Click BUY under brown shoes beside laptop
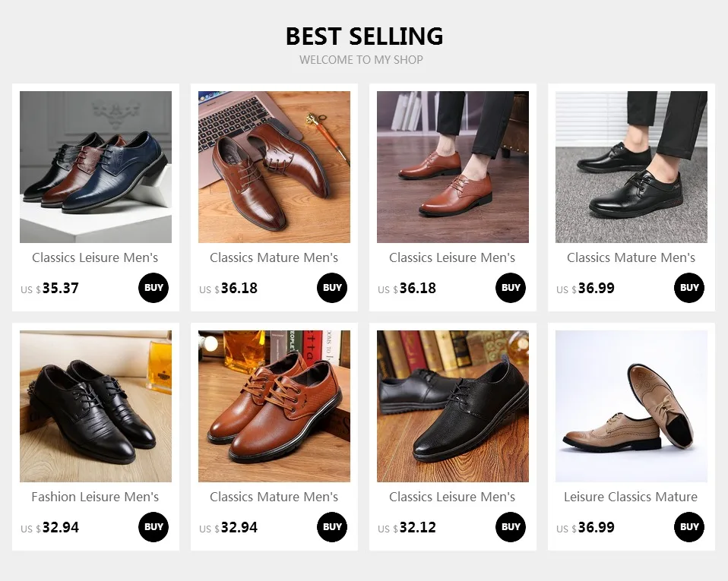Viewport: 728px width, 581px height. point(332,288)
